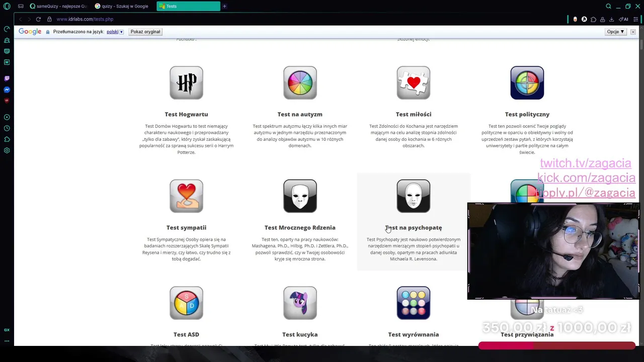Open Settings gear in sidebar
This screenshot has height=362, width=644.
(7, 150)
